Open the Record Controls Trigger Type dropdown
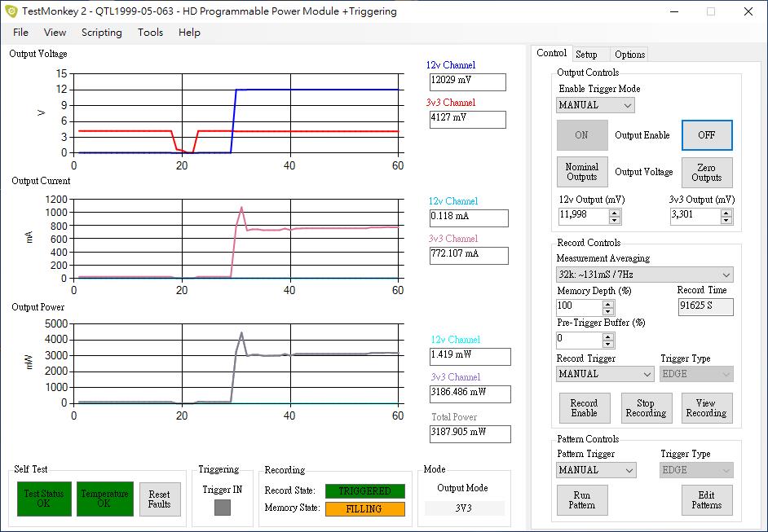This screenshot has width=768, height=532. pyautogui.click(x=696, y=374)
